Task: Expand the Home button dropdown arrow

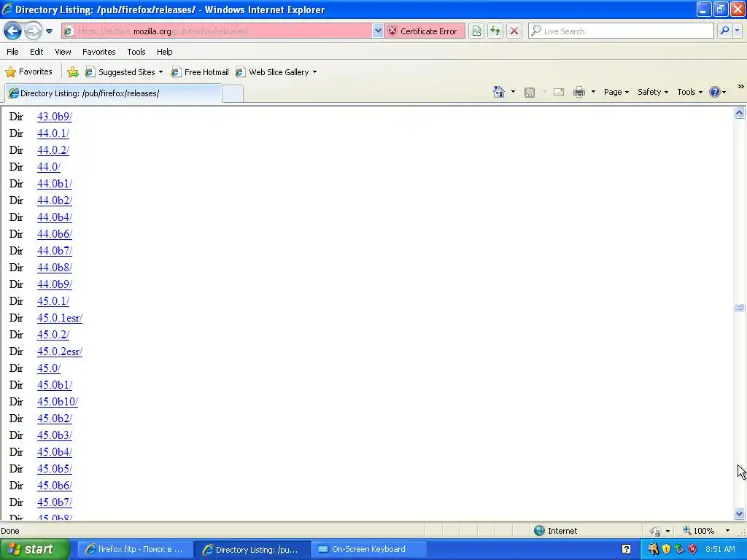Action: coord(513,92)
